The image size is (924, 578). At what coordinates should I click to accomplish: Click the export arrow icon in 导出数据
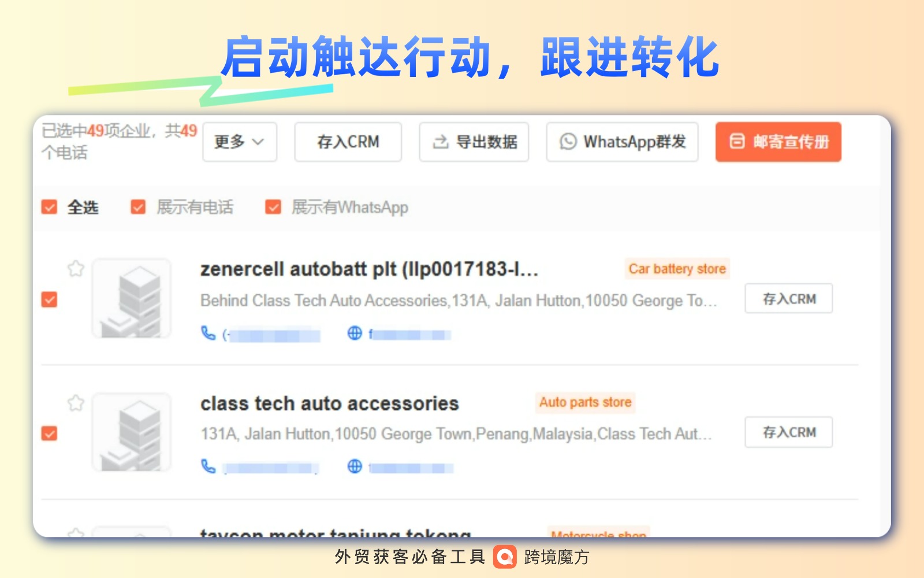441,142
